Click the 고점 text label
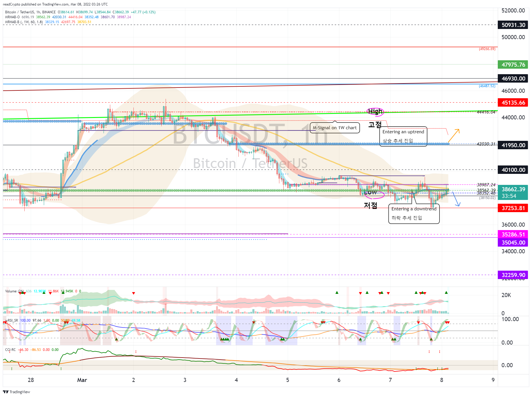The width and height of the screenshot is (532, 397). (x=375, y=125)
